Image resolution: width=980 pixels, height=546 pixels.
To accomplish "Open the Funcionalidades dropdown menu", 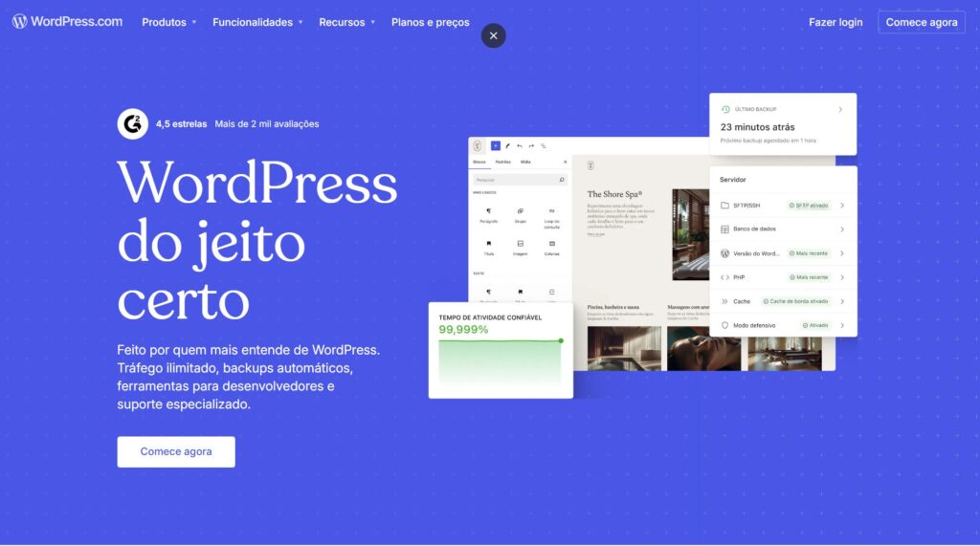I will coord(257,22).
